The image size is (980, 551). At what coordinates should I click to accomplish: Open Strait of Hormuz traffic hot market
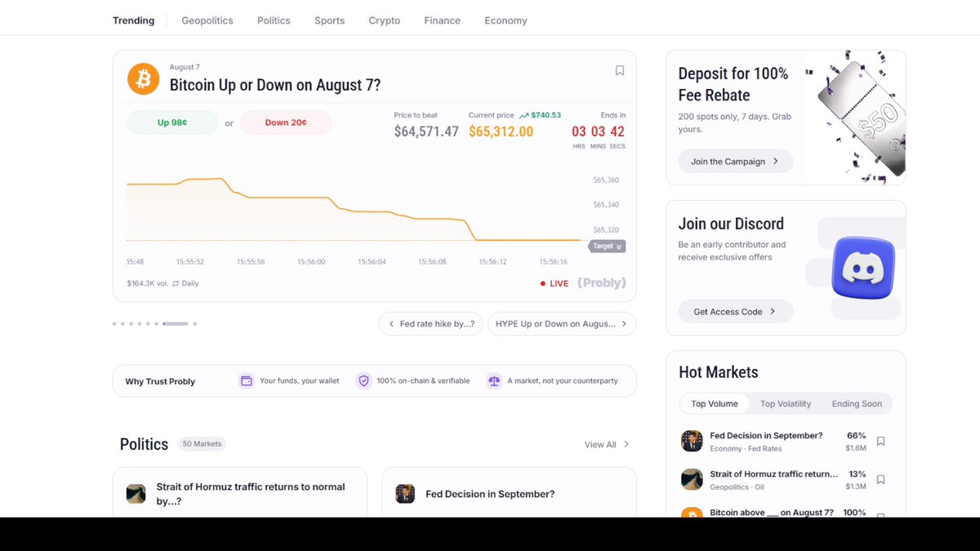point(773,473)
